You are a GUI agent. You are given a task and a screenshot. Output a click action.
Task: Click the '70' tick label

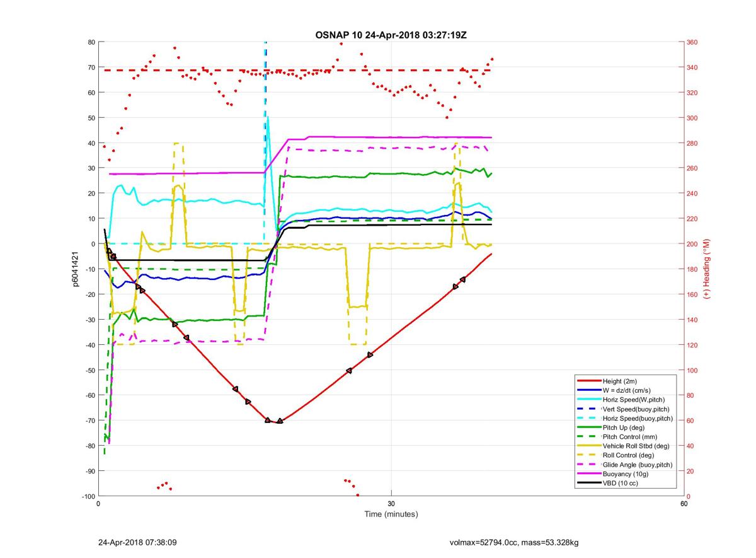pos(91,67)
